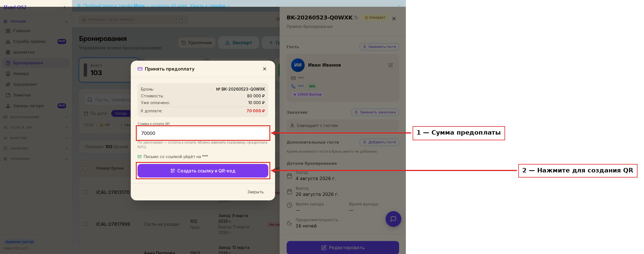Image resolution: width=644 pixels, height=254 pixels.
Task: Go to Шахматка view
Action: coord(36,52)
